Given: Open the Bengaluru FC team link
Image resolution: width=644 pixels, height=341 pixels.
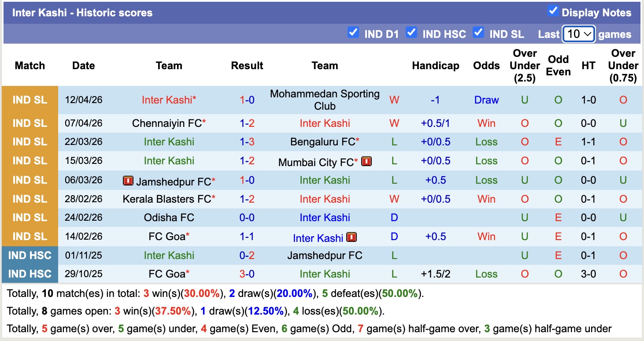Looking at the screenshot, I should (x=322, y=142).
